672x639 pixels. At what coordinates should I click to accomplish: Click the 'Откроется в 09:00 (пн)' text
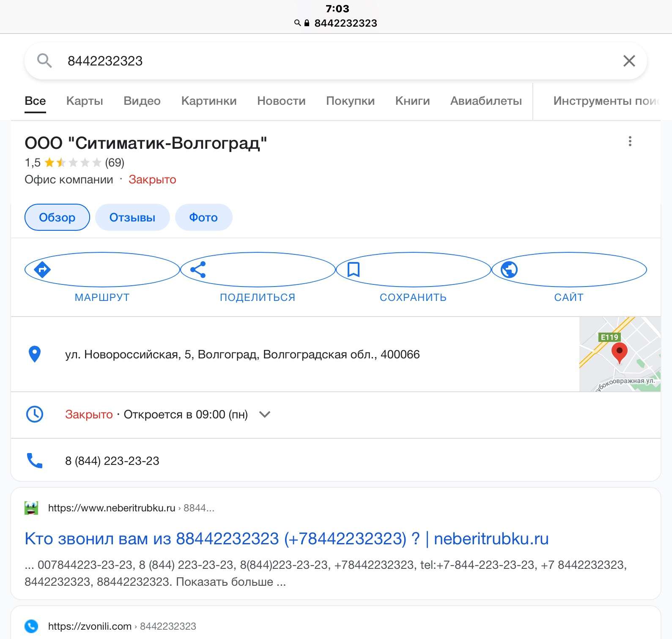pyautogui.click(x=186, y=415)
